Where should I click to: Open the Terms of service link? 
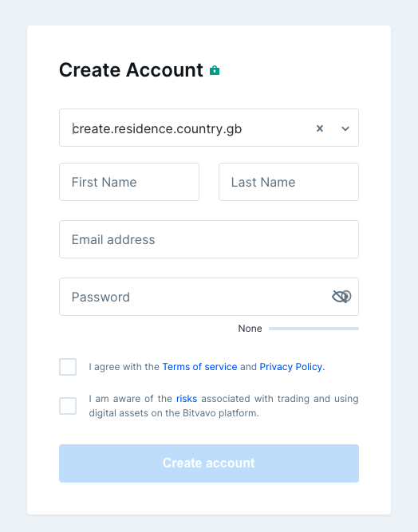click(199, 367)
